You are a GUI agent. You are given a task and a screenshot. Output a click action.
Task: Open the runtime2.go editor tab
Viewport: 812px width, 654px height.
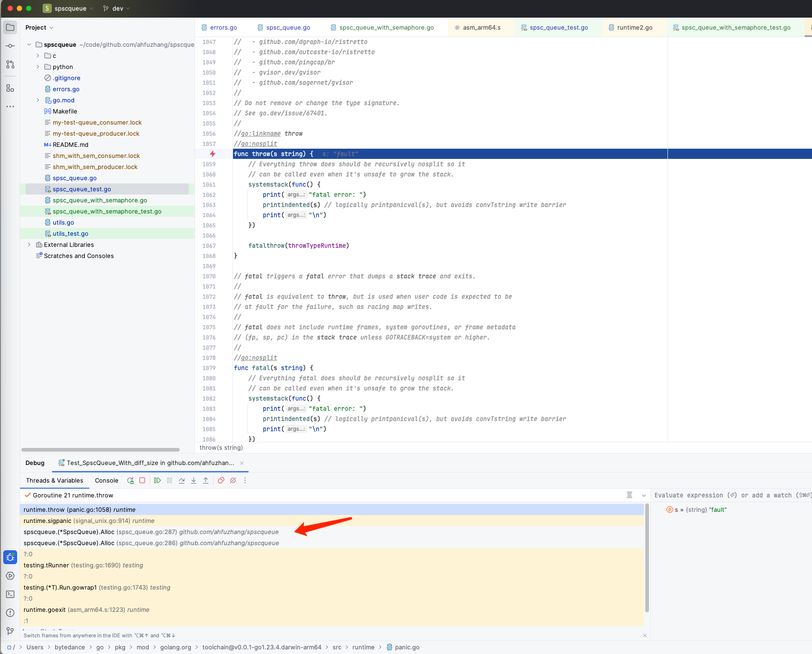[634, 27]
